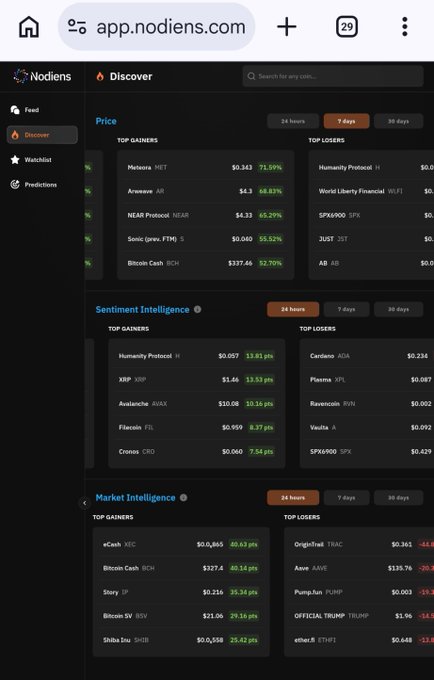434x680 pixels.
Task: Open World Liberty Financial WLFI row
Action: pos(373,191)
